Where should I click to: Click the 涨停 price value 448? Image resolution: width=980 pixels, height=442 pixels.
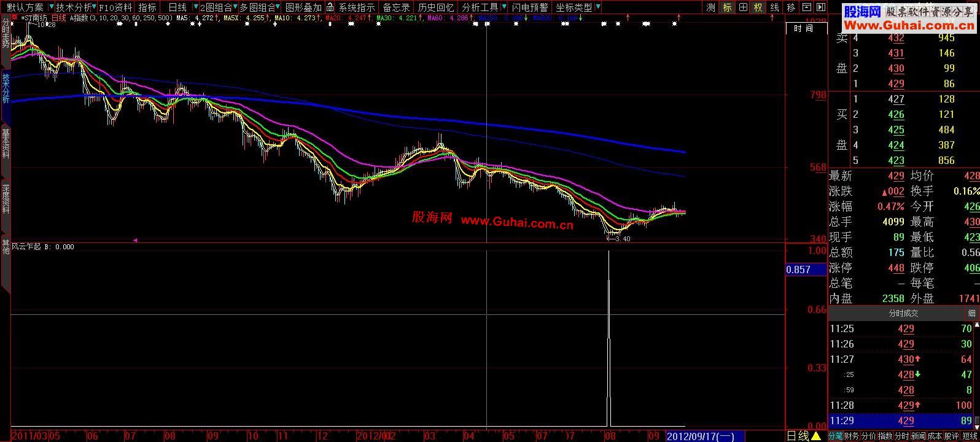(896, 268)
